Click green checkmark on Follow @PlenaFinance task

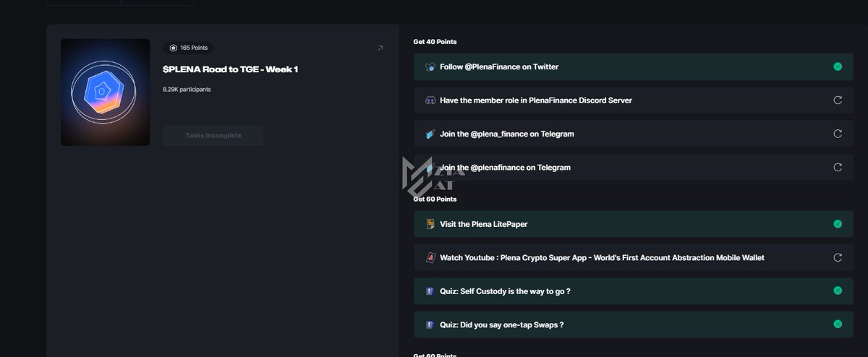tap(838, 66)
